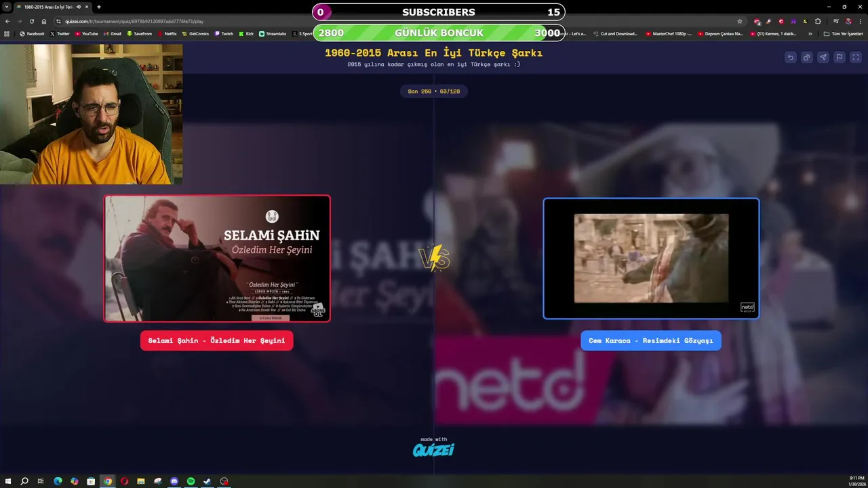The width and height of the screenshot is (868, 488).
Task: Open the media control icon in toolbar
Action: click(x=835, y=21)
